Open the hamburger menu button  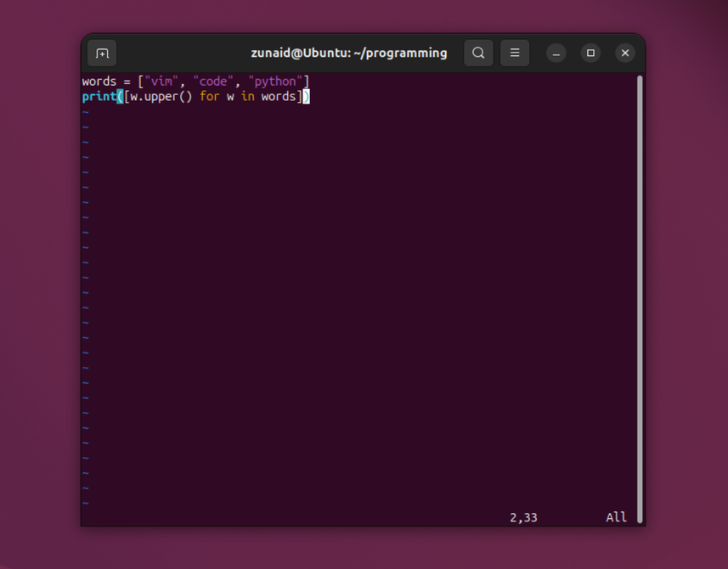coord(515,53)
